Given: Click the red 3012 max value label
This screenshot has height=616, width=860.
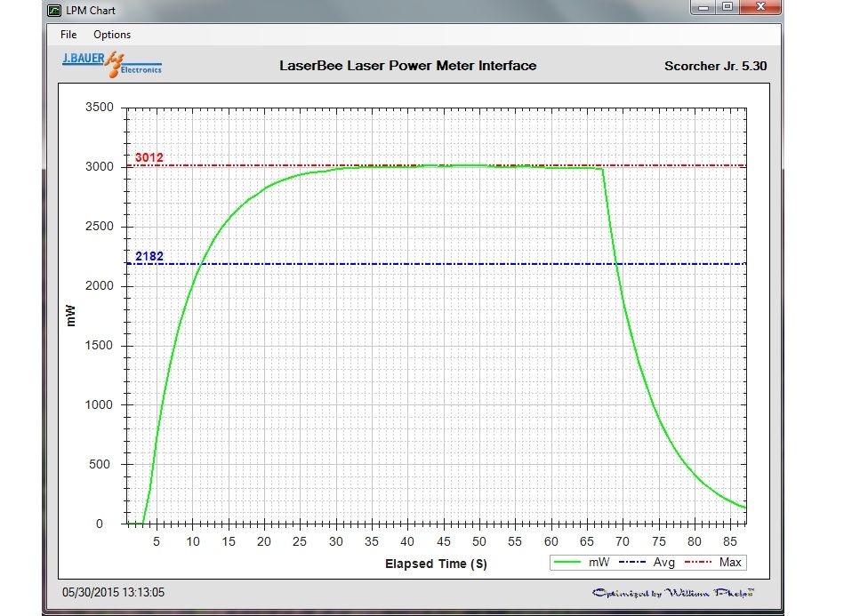Looking at the screenshot, I should [149, 158].
